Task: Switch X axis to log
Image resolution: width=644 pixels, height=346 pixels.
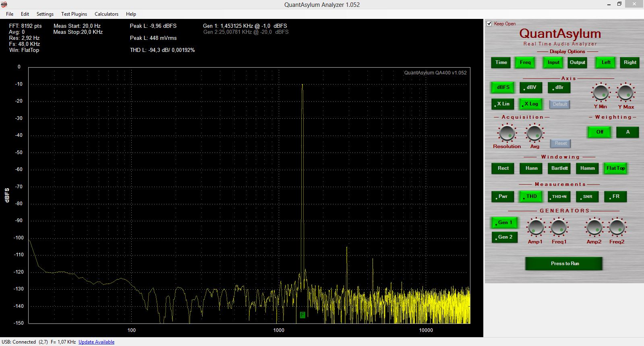Action: pos(531,104)
